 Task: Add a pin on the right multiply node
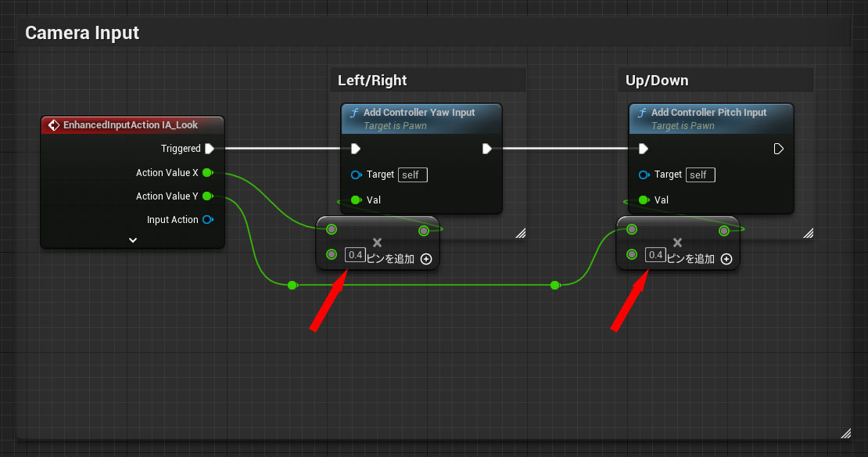[726, 259]
